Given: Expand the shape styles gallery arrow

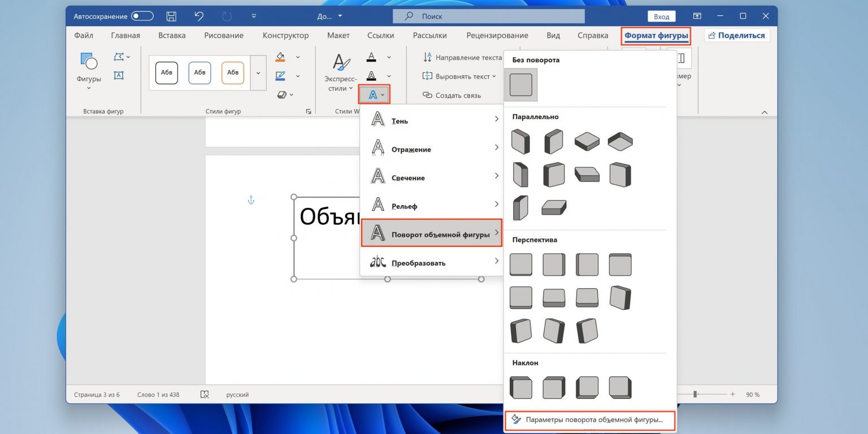Looking at the screenshot, I should tap(258, 73).
